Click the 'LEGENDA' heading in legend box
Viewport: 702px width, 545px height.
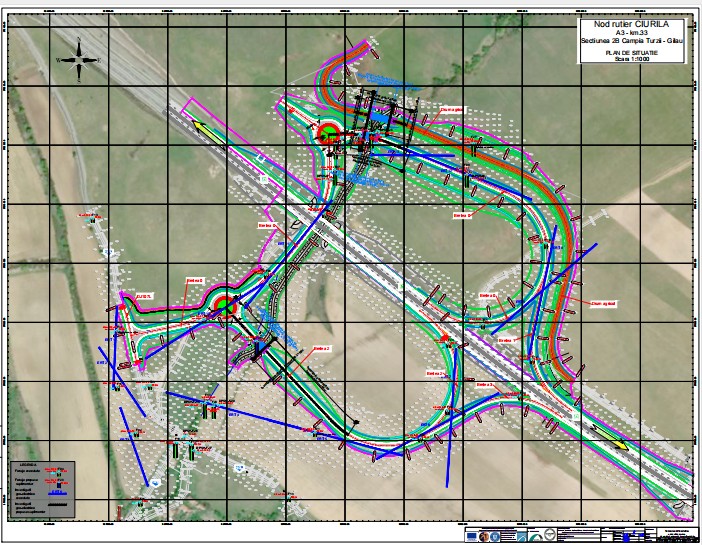click(27, 465)
